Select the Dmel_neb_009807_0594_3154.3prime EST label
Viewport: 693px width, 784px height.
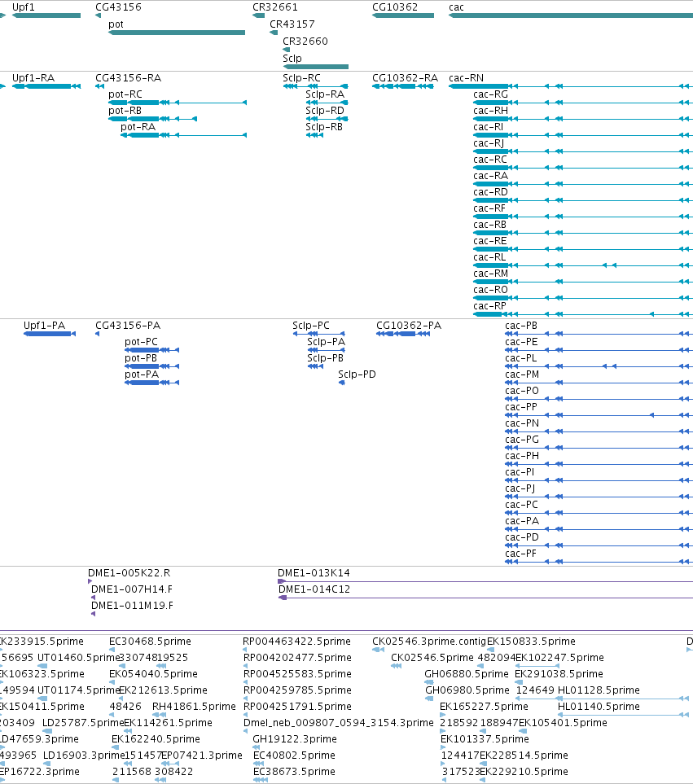pyautogui.click(x=339, y=722)
